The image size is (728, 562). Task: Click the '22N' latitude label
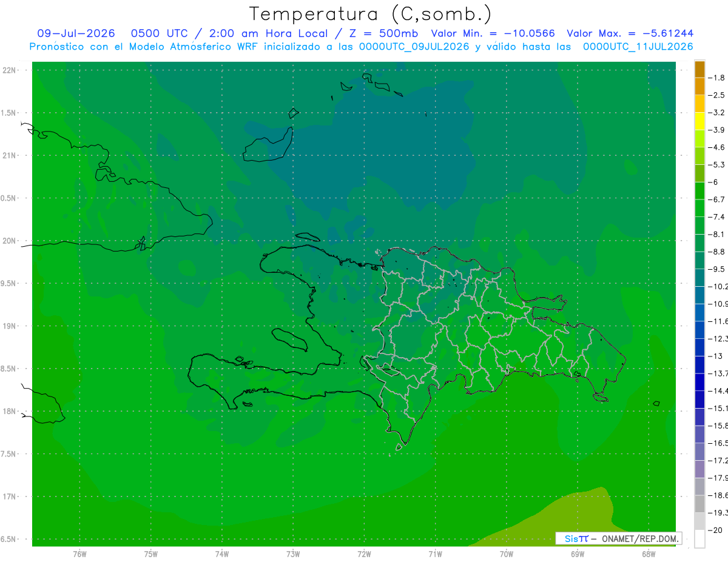click(x=8, y=70)
